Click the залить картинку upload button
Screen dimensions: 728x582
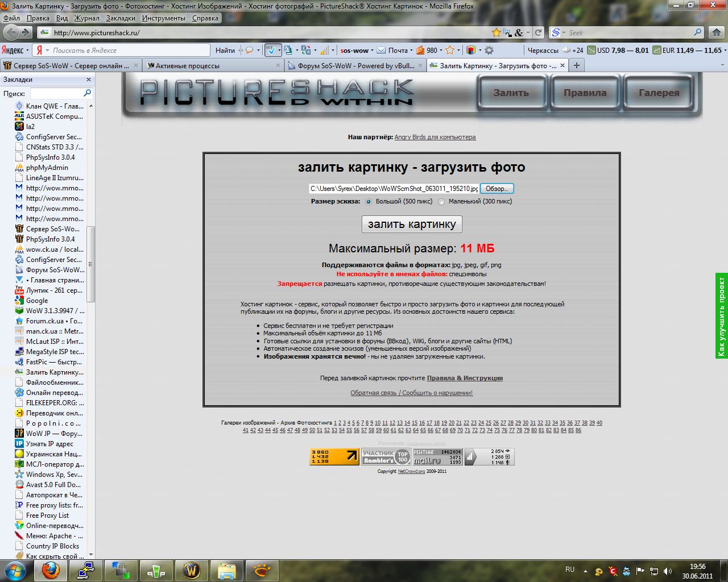click(412, 224)
